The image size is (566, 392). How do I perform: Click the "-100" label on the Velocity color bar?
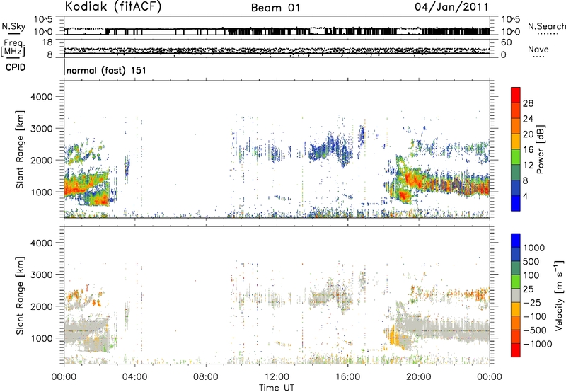[535, 316]
